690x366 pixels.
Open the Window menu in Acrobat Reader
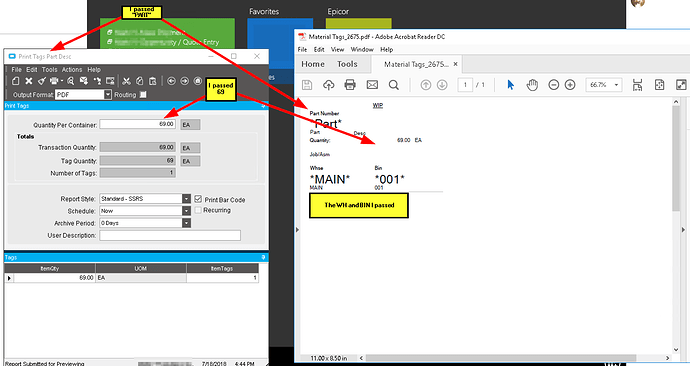(362, 49)
